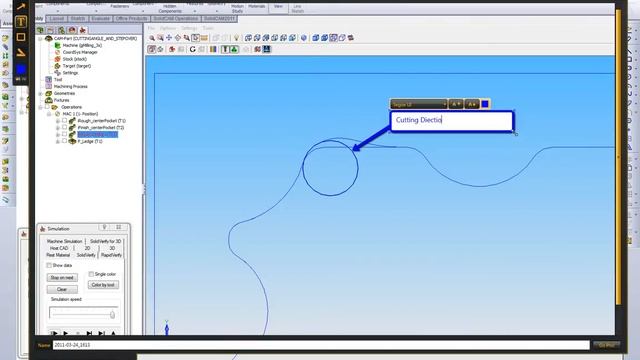Select the line drawing annotation tool

tap(21, 53)
